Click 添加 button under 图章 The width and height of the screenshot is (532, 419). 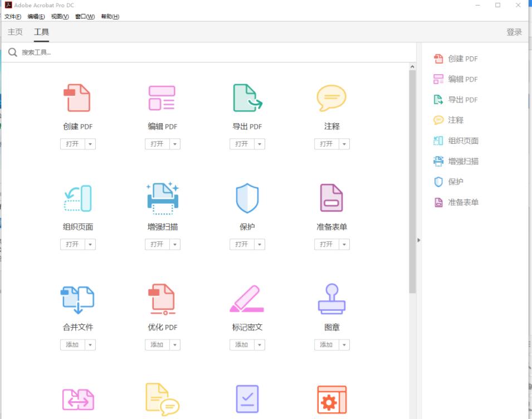(326, 345)
